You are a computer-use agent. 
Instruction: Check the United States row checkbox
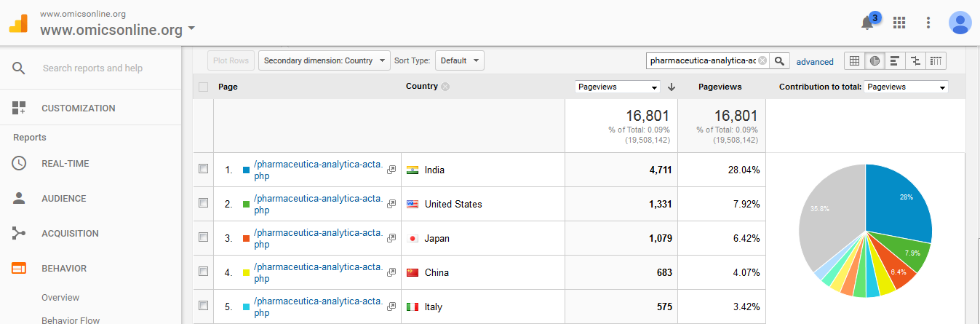203,203
